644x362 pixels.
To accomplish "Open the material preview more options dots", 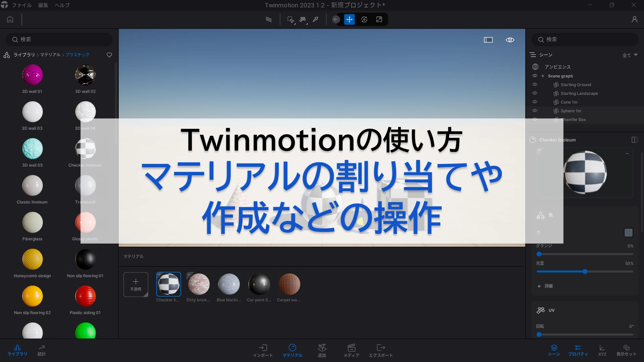I will click(627, 154).
